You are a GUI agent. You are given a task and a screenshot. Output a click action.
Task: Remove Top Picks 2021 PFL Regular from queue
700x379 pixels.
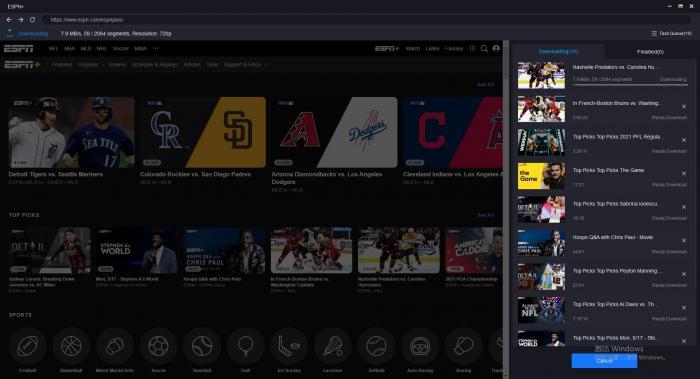(x=684, y=140)
